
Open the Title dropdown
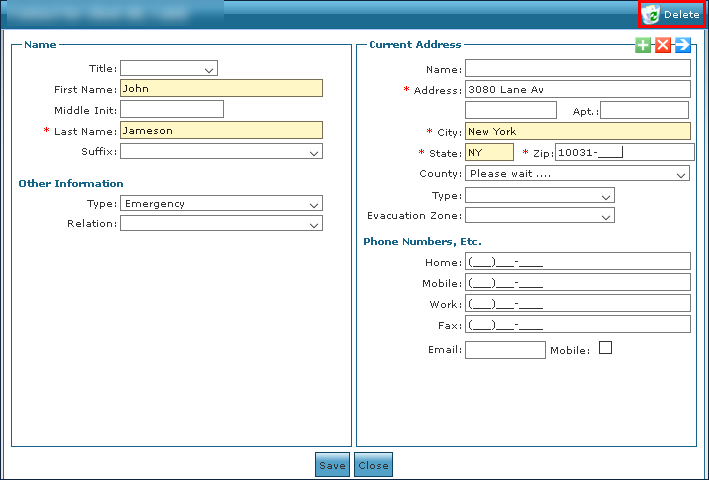click(169, 69)
